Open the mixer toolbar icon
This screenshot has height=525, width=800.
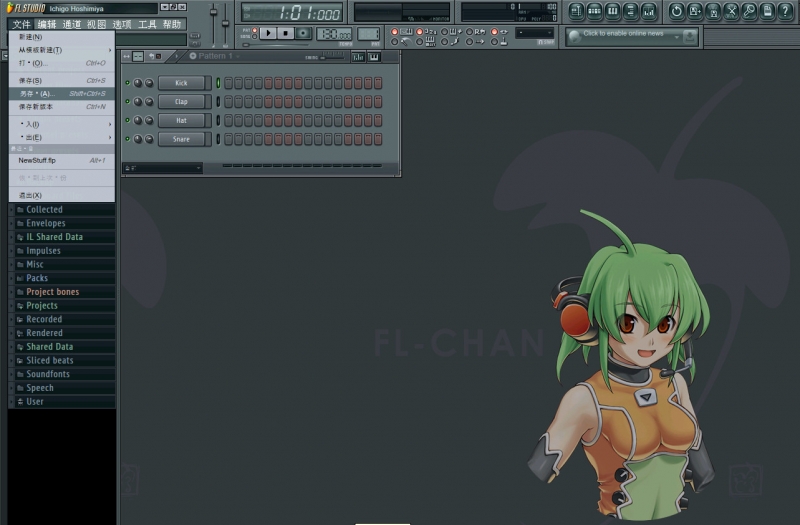648,11
